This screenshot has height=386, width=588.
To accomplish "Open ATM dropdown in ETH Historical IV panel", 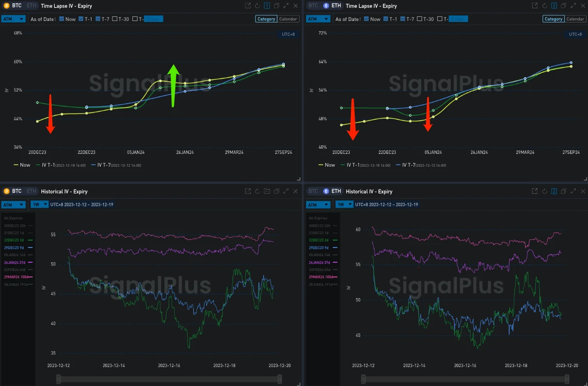I will [318, 205].
